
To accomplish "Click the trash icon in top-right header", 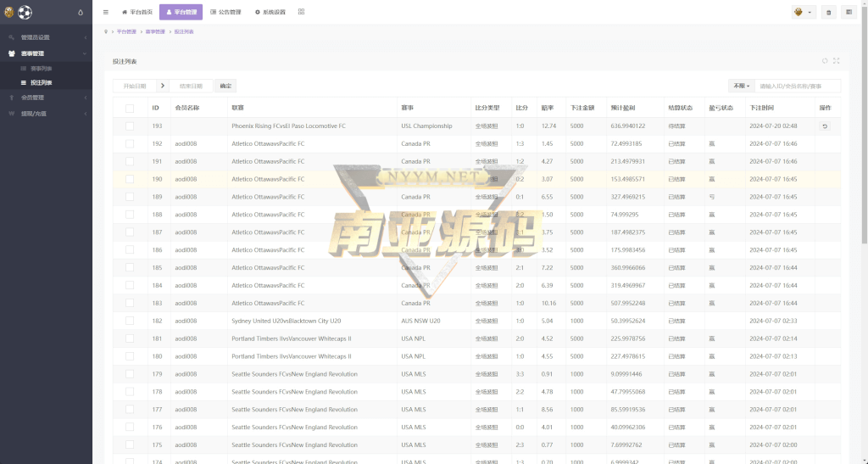I will coord(828,13).
